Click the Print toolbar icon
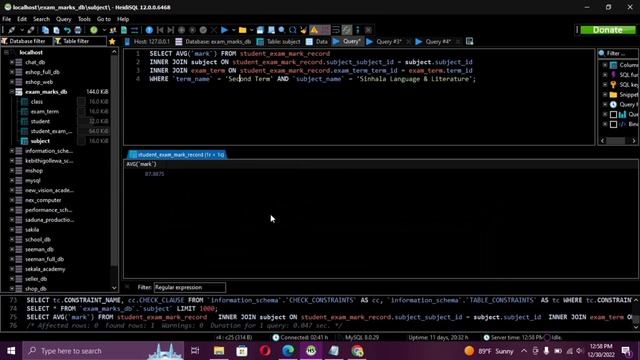The height and width of the screenshot is (360, 640). click(78, 30)
